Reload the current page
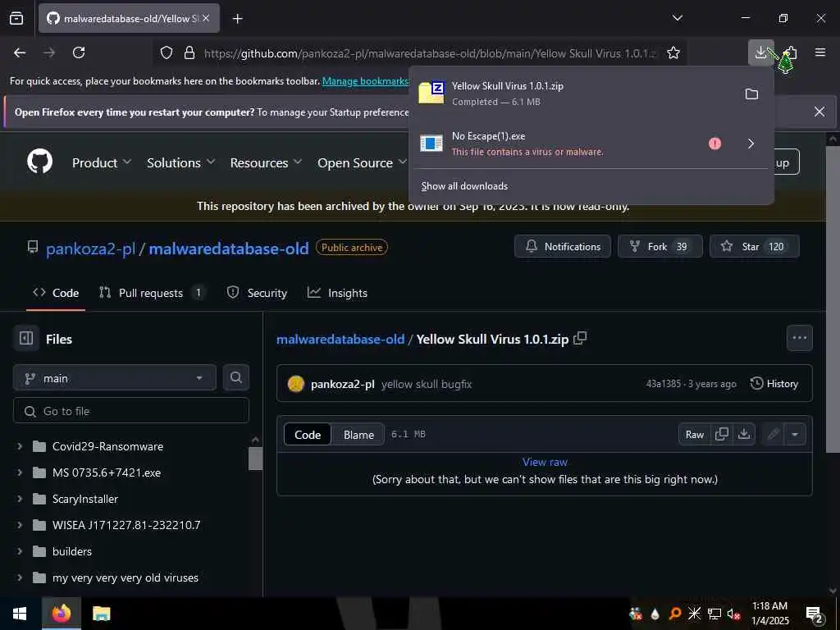 click(79, 52)
